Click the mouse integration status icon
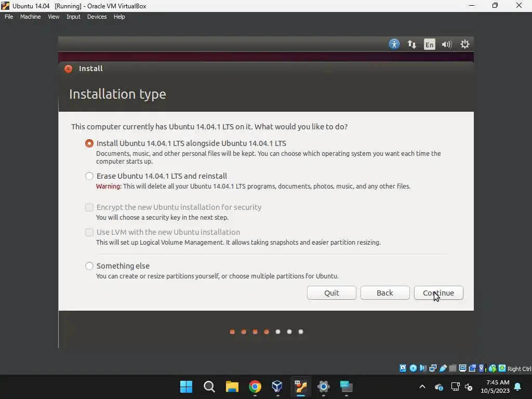Viewport: 532px width, 399px height. [x=493, y=368]
